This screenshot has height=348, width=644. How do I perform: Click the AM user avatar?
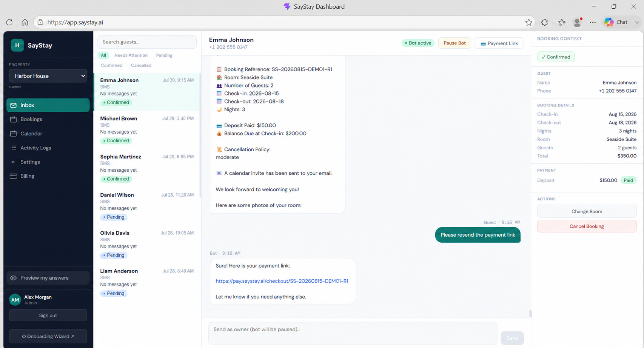[15, 300]
